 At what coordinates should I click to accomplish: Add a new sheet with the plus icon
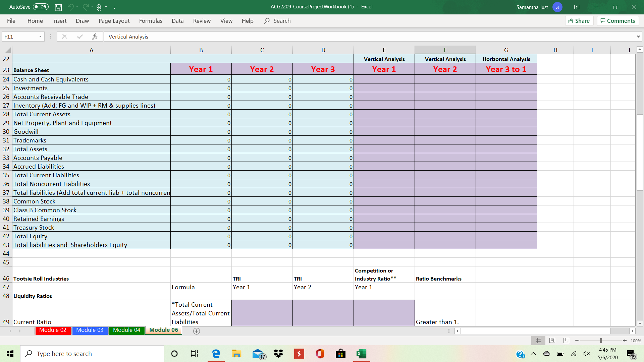point(197,331)
